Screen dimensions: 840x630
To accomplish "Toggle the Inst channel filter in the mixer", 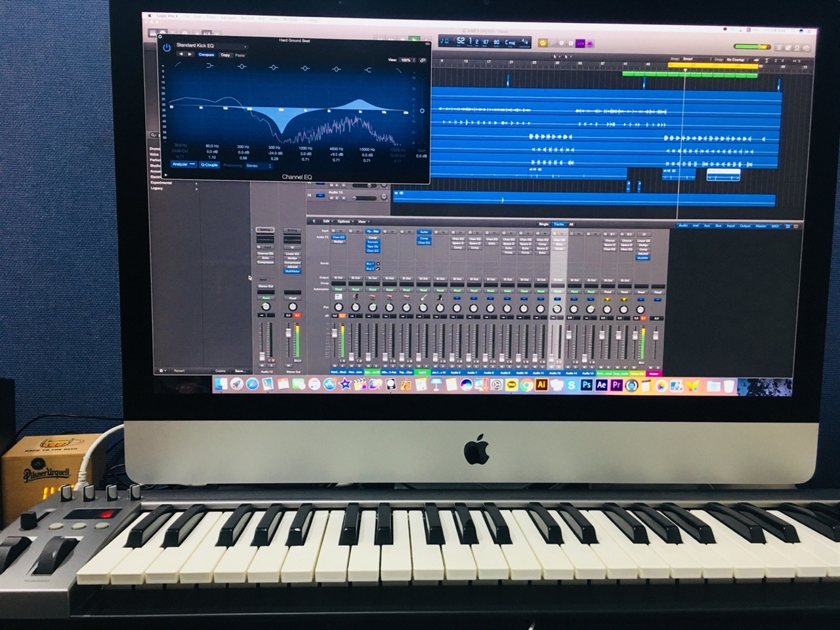I will pos(696,226).
